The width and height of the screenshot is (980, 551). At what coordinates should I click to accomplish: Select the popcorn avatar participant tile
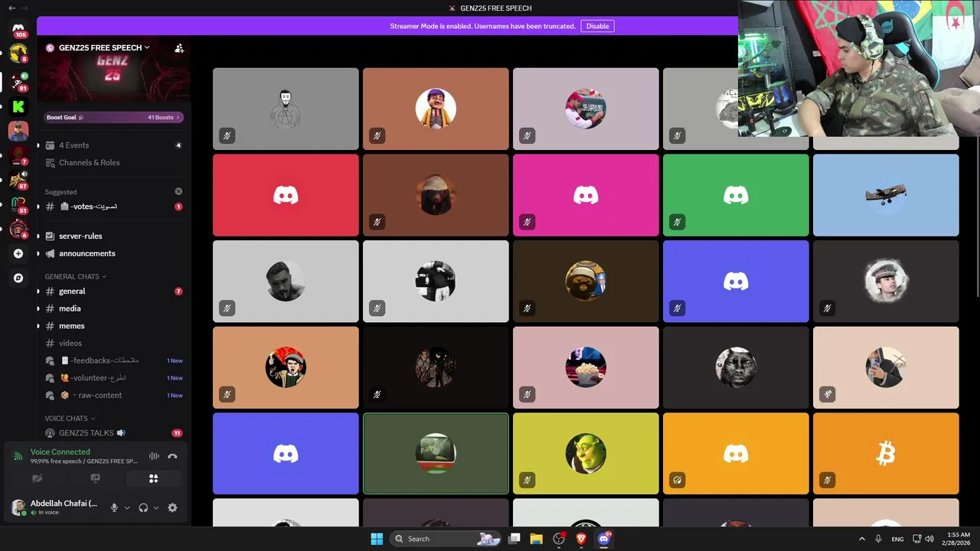coord(586,367)
